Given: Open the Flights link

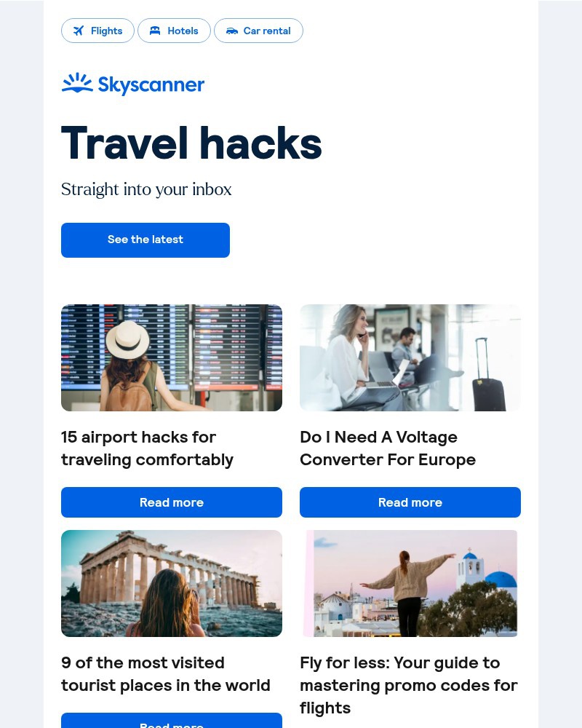Looking at the screenshot, I should (97, 31).
